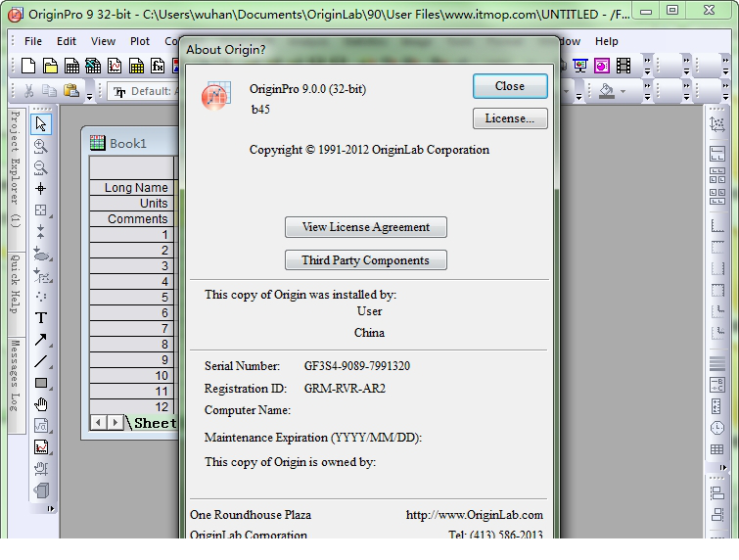Select the Data Selector tool
The width and height of the screenshot is (739, 560).
pyautogui.click(x=41, y=231)
